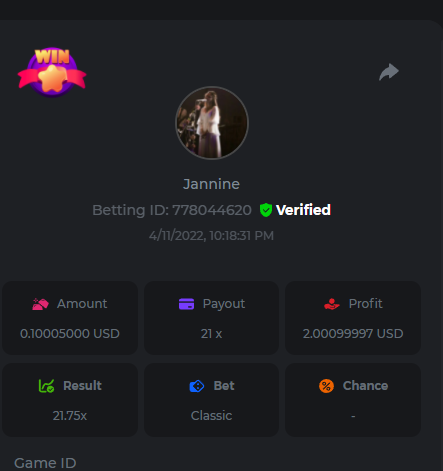Click the 21.75x result value
Image resolution: width=443 pixels, height=471 pixels.
click(70, 416)
